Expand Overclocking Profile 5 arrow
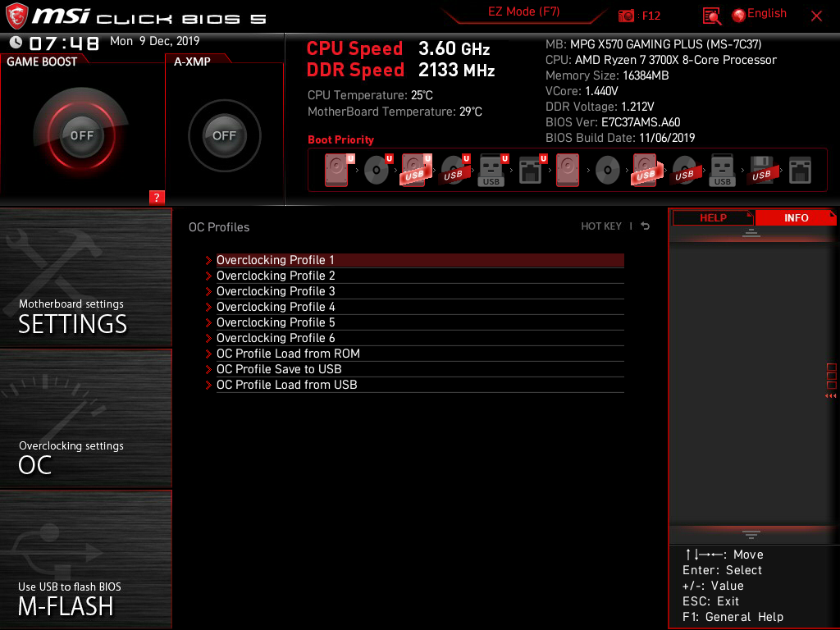The image size is (840, 630). point(209,322)
